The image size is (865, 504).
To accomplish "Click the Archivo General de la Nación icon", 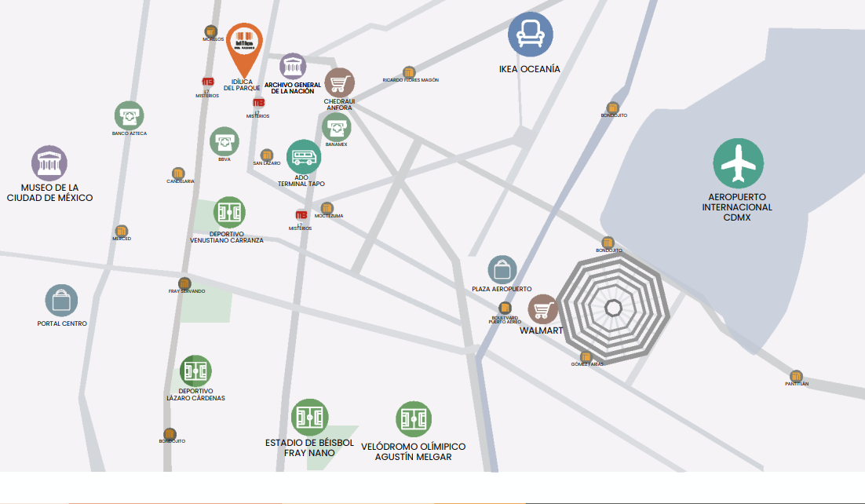I will [x=293, y=67].
